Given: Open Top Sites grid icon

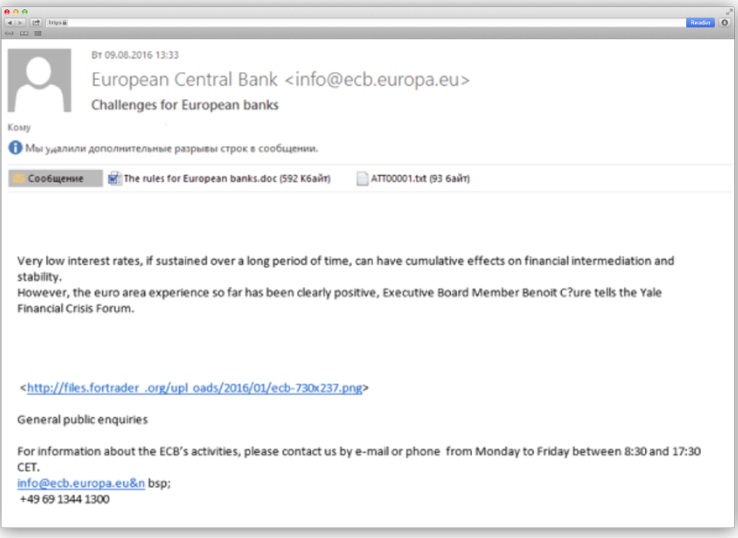Looking at the screenshot, I should (38, 33).
